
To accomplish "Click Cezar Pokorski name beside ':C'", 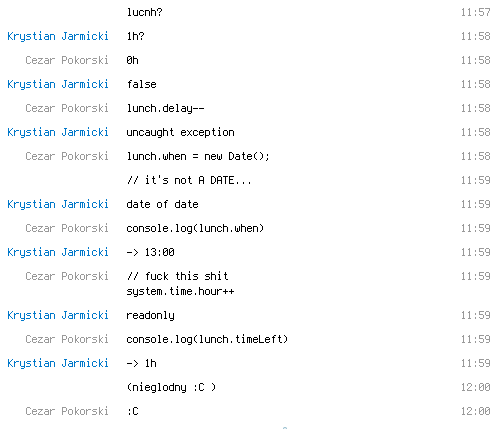I will [x=67, y=411].
